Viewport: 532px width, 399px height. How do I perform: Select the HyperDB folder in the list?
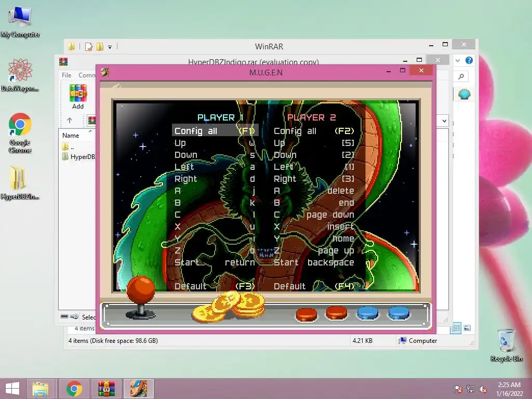(78, 156)
